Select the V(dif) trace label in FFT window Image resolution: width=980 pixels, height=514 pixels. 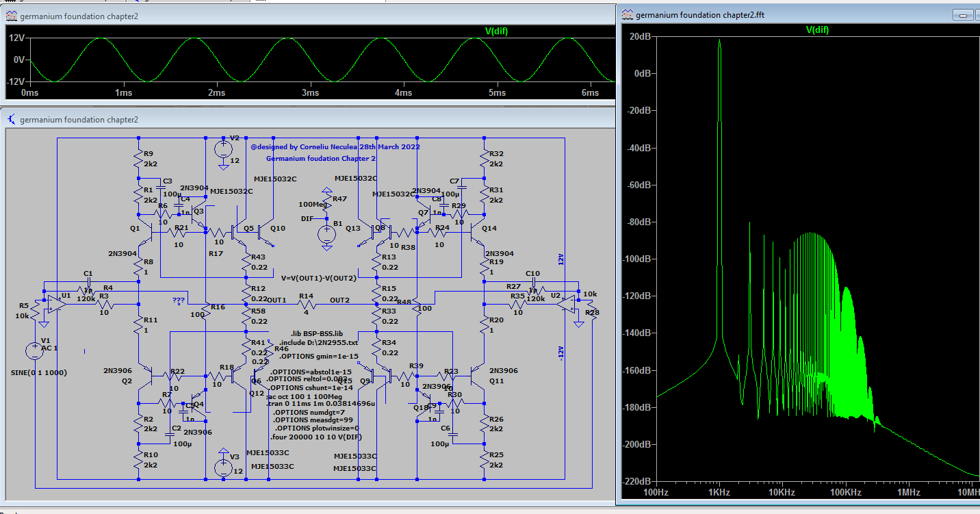tap(818, 29)
